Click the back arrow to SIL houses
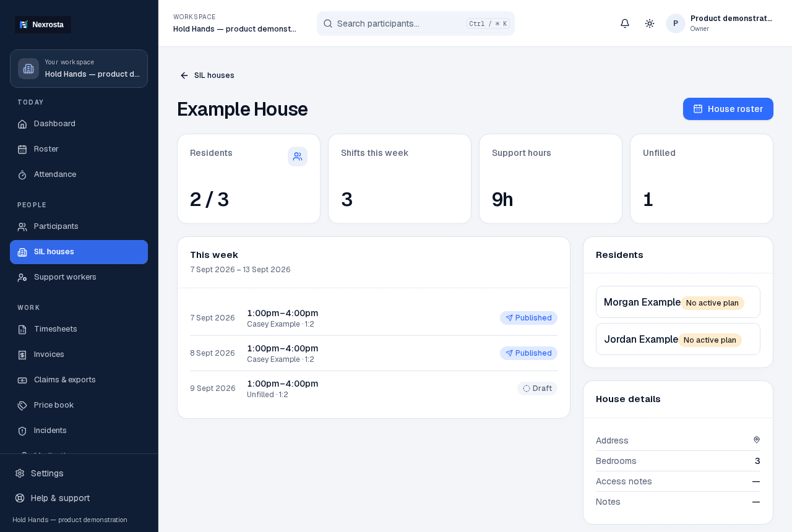This screenshot has height=532, width=792. pos(184,75)
